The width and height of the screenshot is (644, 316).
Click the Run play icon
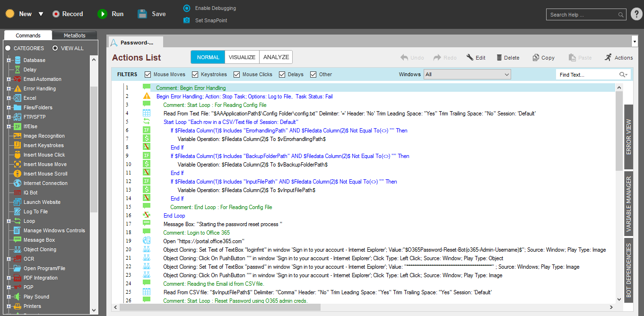(x=102, y=14)
